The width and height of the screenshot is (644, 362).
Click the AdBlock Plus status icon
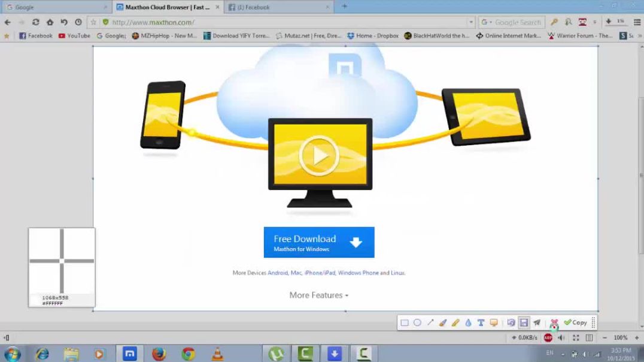[548, 338]
